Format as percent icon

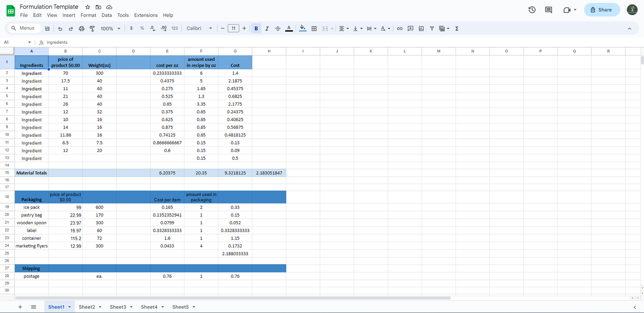pos(142,28)
